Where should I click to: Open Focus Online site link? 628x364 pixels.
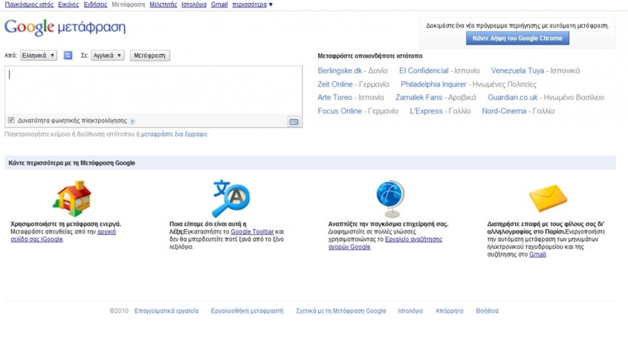pos(340,111)
